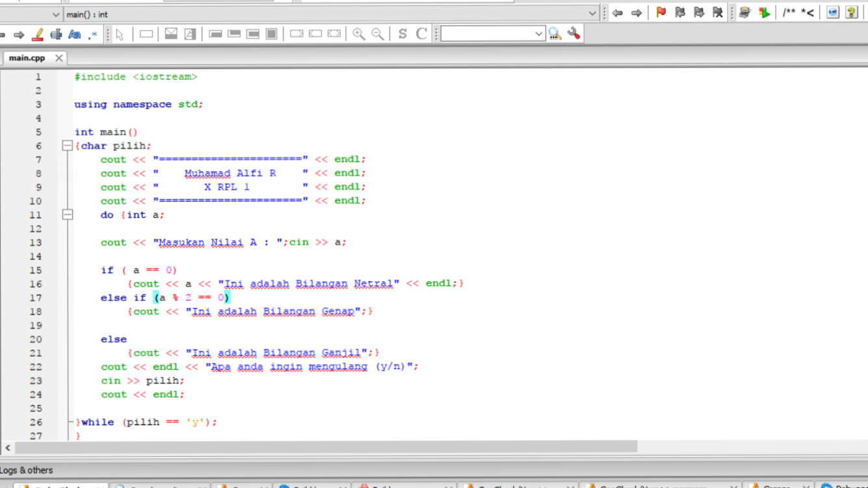
Task: Click the find magnifier icon
Action: click(x=555, y=34)
